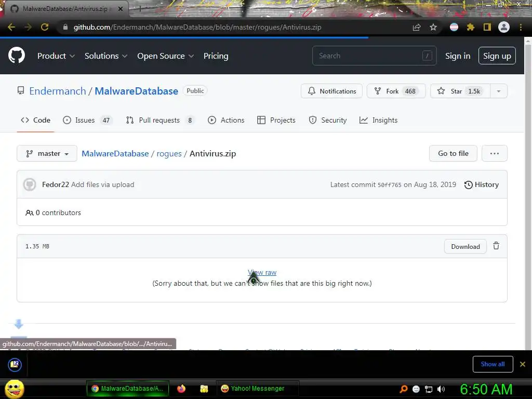This screenshot has width=532, height=399.
Task: Click the Sign in link
Action: (x=458, y=56)
